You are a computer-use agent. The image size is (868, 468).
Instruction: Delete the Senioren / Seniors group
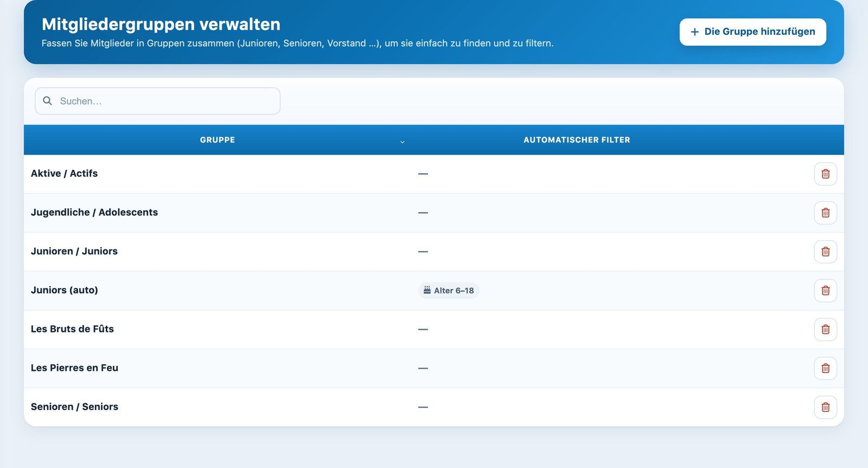[825, 407]
